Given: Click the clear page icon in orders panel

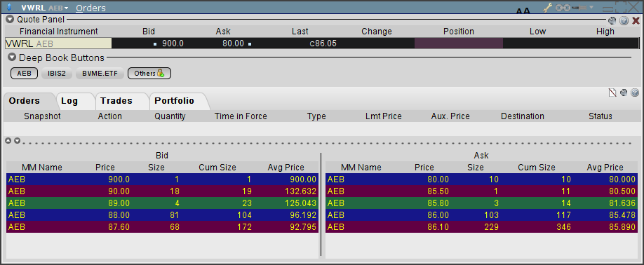Looking at the screenshot, I should point(612,93).
